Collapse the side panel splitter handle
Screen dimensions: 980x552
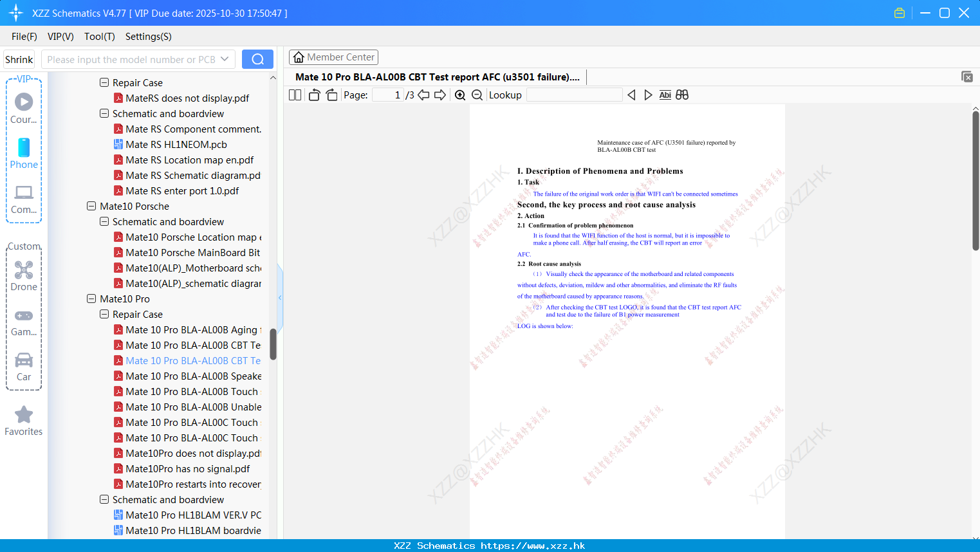(x=280, y=297)
